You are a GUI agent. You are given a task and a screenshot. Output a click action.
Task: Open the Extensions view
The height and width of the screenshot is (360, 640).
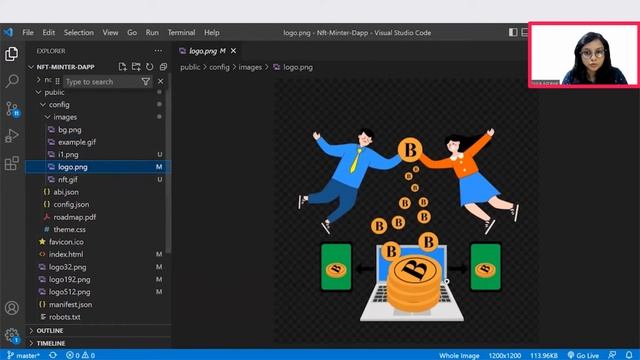[12, 163]
